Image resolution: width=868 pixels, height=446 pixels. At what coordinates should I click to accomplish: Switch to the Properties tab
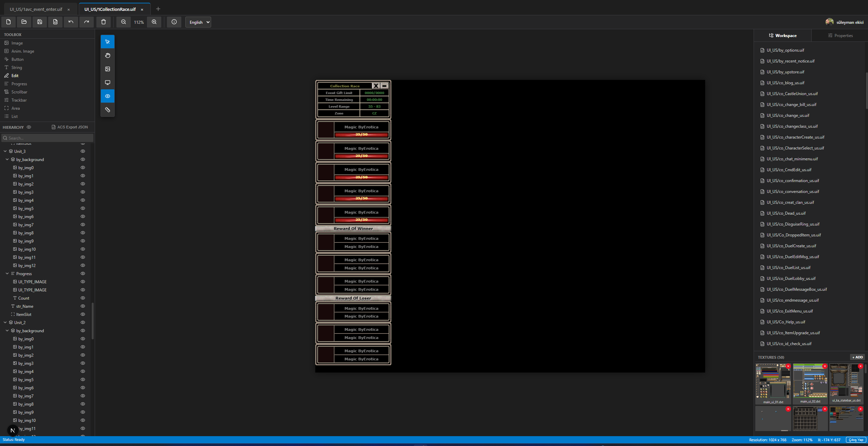tap(840, 35)
